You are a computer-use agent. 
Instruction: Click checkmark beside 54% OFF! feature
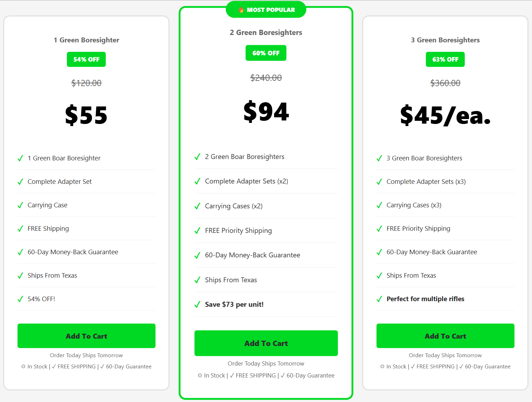coord(20,299)
